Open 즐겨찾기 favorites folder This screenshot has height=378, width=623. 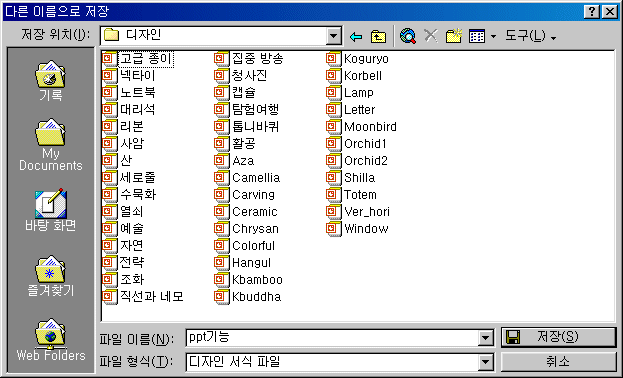[x=50, y=276]
